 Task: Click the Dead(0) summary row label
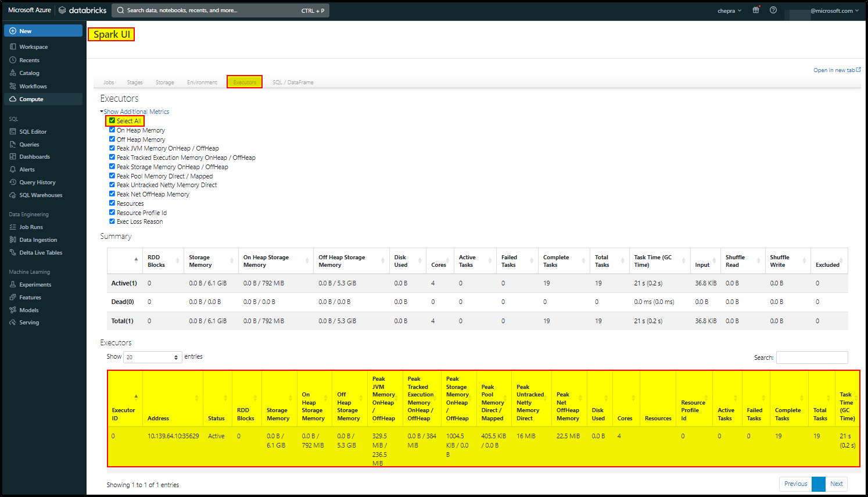(x=123, y=302)
